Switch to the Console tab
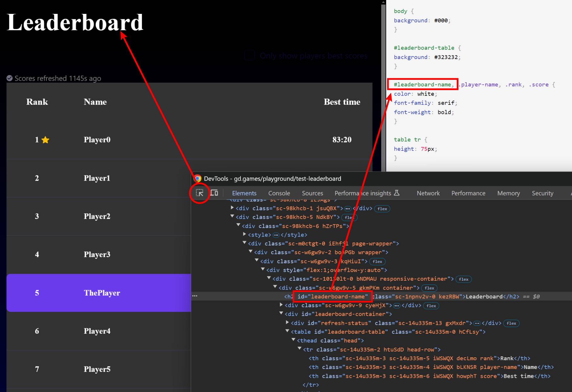Viewport: 572px width, 392px height. [279, 193]
